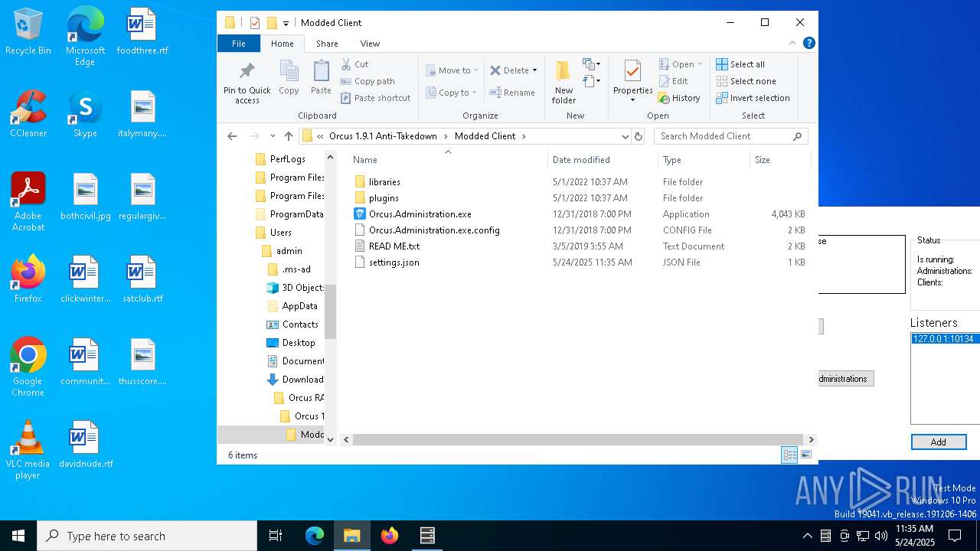The width and height of the screenshot is (980, 551).
Task: Open Properties checkmark icon
Action: [x=632, y=71]
